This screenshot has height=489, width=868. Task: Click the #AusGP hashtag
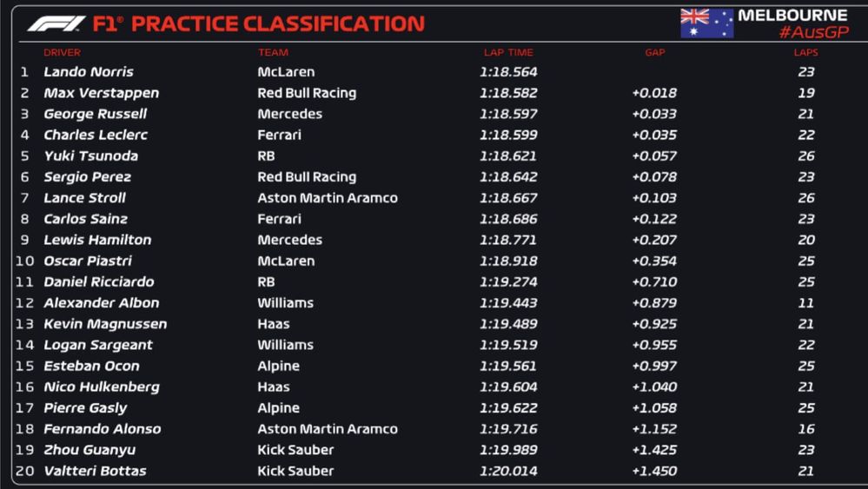coord(812,33)
